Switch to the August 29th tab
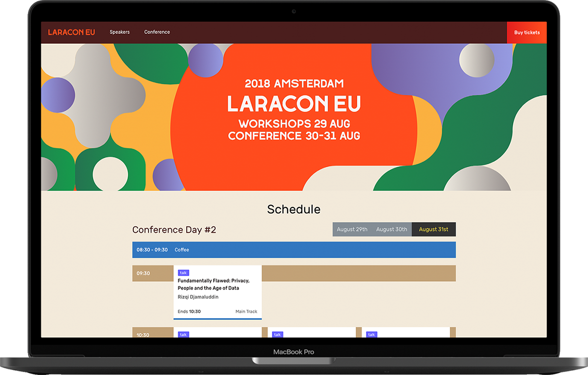 coord(352,229)
